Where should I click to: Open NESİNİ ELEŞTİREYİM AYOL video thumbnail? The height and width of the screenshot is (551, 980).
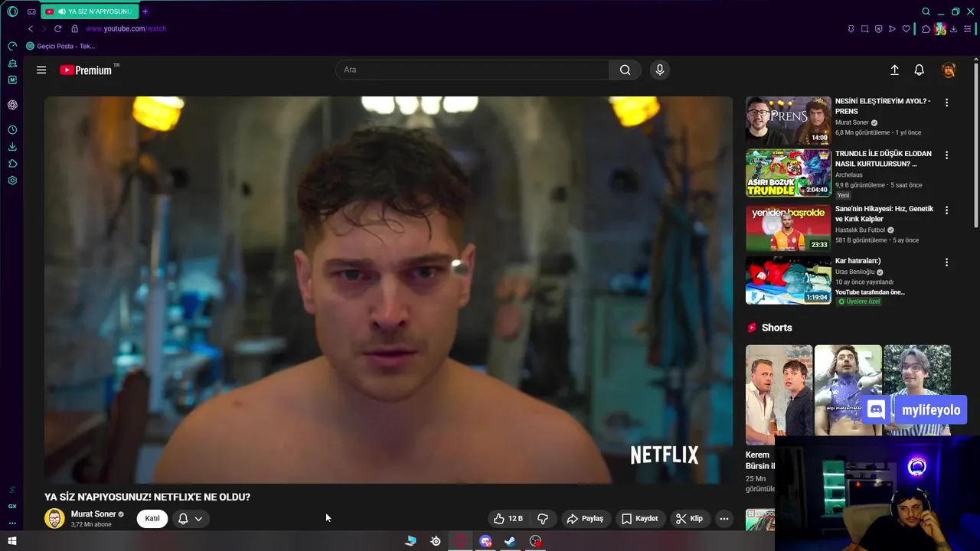pyautogui.click(x=788, y=120)
